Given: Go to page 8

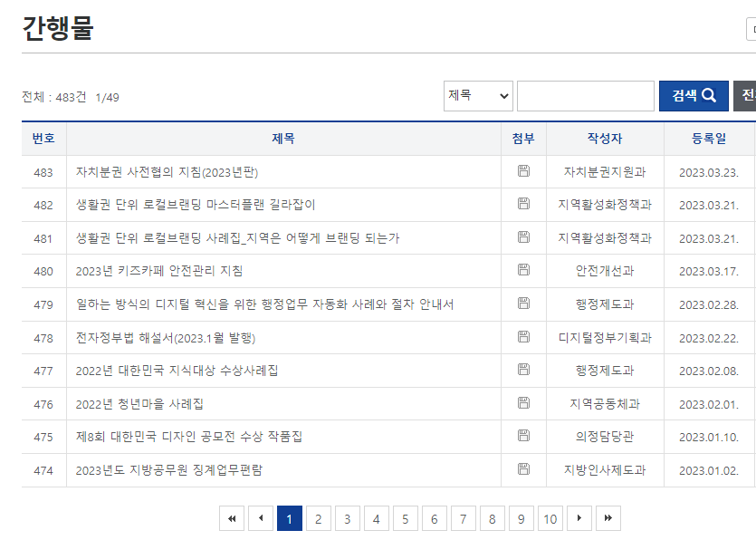Looking at the screenshot, I should (493, 518).
